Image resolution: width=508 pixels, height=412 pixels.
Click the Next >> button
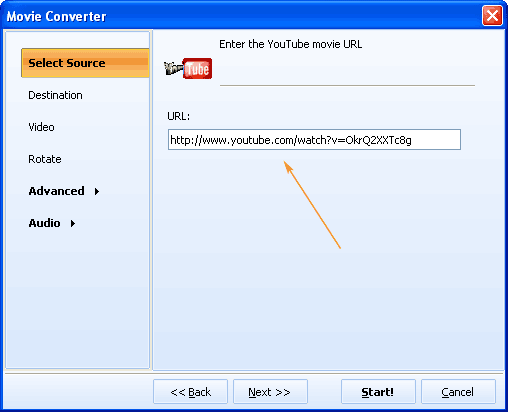[270, 392]
